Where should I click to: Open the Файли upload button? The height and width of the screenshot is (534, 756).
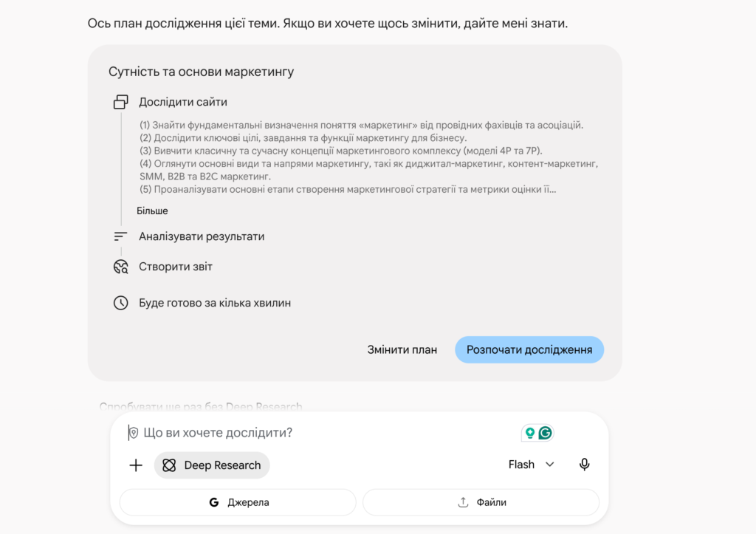pos(481,502)
